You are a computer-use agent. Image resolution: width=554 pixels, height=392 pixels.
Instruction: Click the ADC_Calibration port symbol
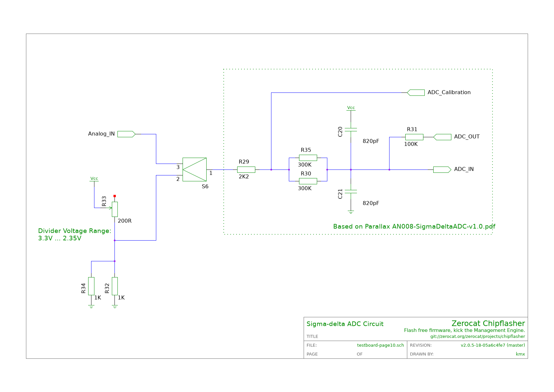click(x=416, y=92)
